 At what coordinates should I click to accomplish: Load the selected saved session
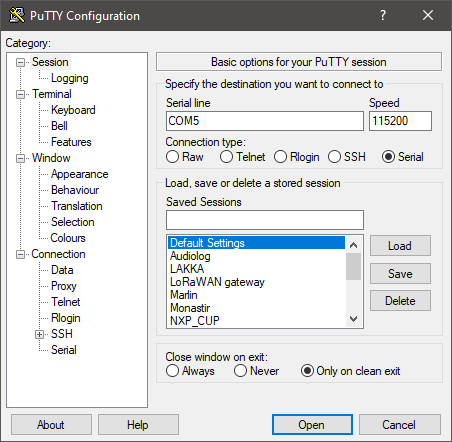[x=400, y=246]
